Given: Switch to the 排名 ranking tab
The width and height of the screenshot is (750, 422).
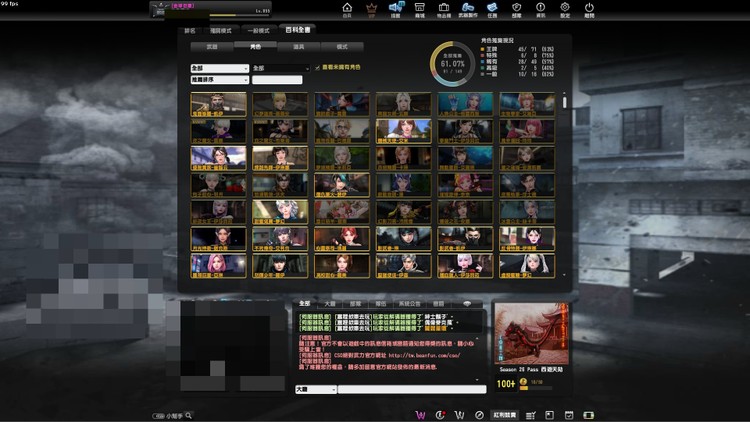Looking at the screenshot, I should click(x=190, y=31).
